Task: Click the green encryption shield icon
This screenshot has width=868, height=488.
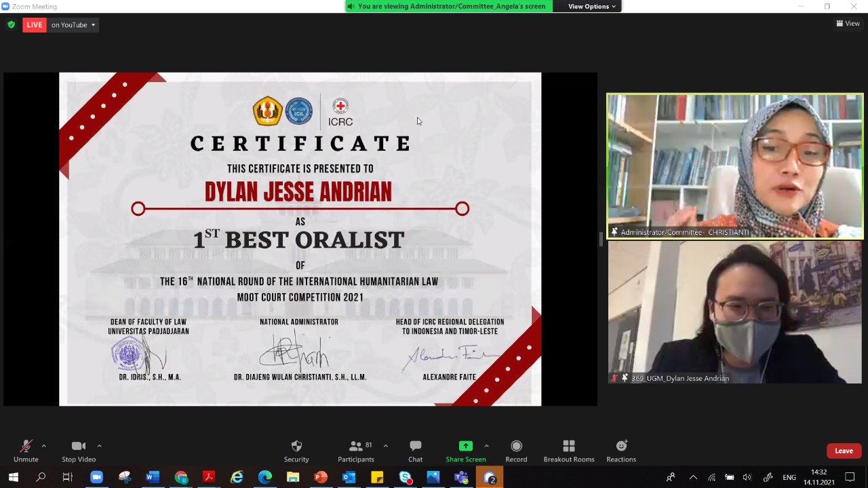Action: click(11, 25)
